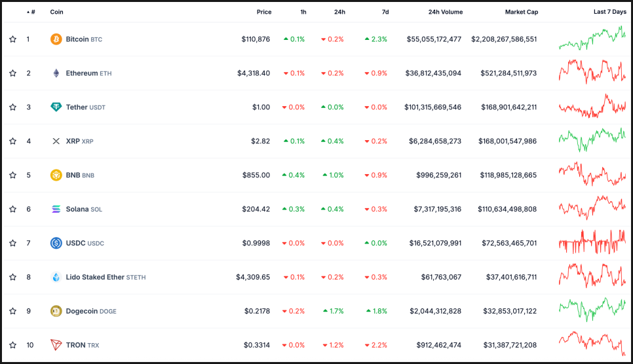Open the USDC coin link
The width and height of the screenshot is (633, 364).
(x=85, y=243)
